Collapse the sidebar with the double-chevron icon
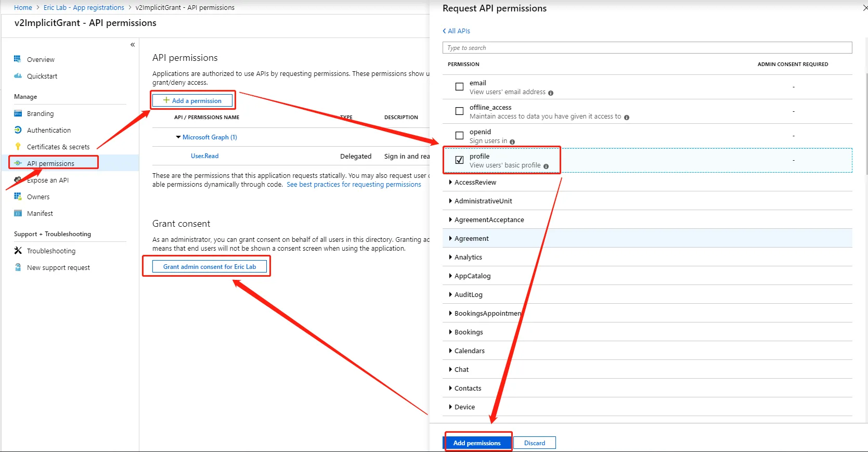This screenshot has width=868, height=452. [x=133, y=45]
